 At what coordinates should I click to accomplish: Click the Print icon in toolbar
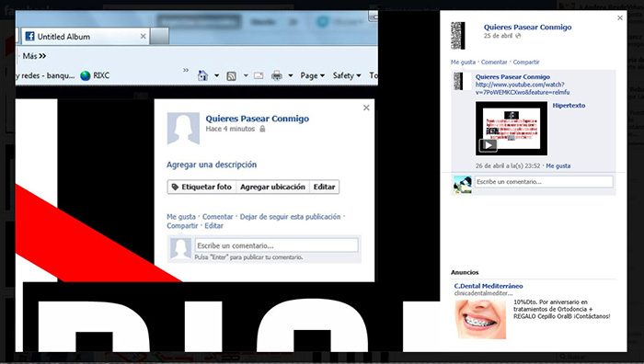click(x=277, y=75)
